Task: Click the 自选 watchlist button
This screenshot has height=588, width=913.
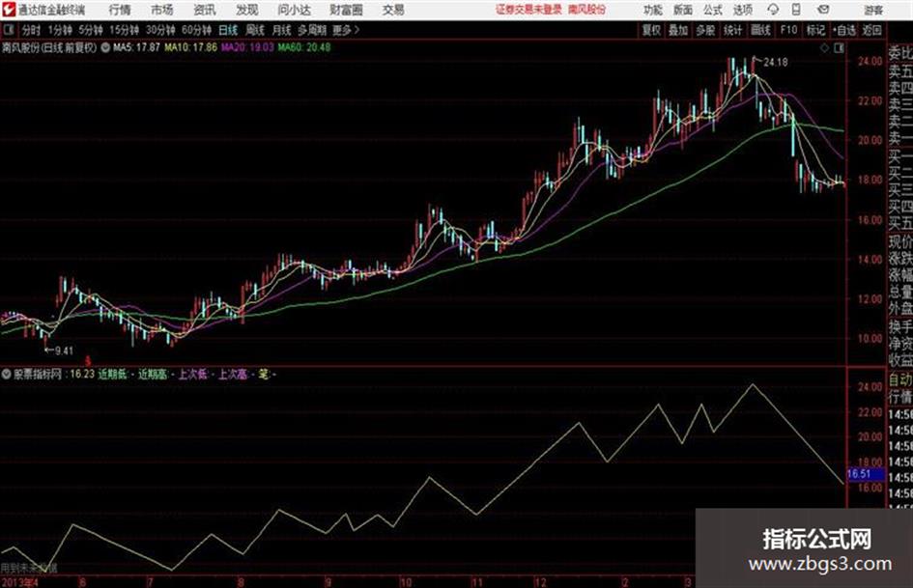Action: click(x=843, y=30)
